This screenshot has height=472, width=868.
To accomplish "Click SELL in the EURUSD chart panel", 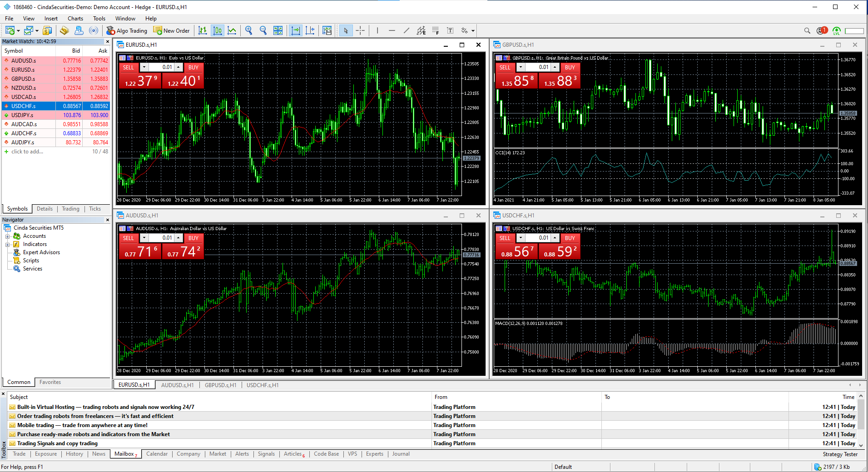I will (129, 67).
